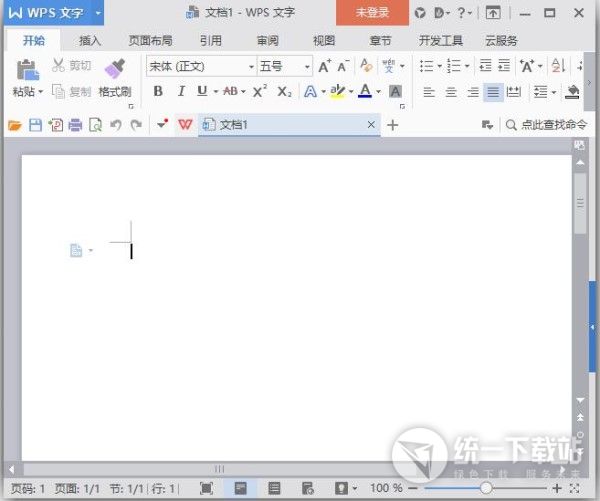
Task: Open the folder icon in quick toolbar
Action: pyautogui.click(x=14, y=125)
